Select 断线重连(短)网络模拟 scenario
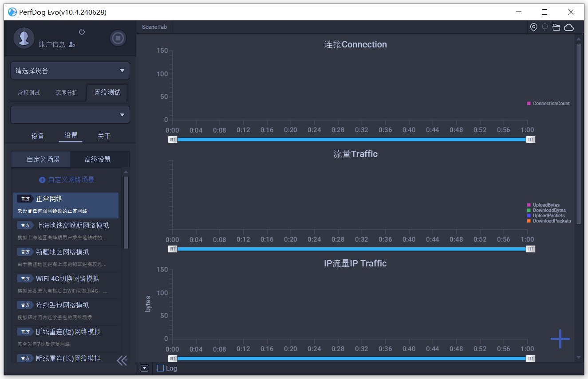588x379 pixels. pyautogui.click(x=66, y=338)
